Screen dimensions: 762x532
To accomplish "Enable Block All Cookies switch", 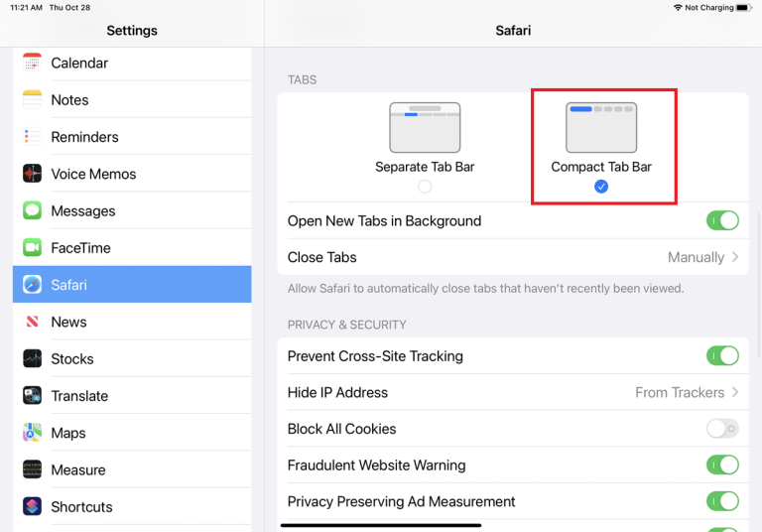I will [x=721, y=429].
